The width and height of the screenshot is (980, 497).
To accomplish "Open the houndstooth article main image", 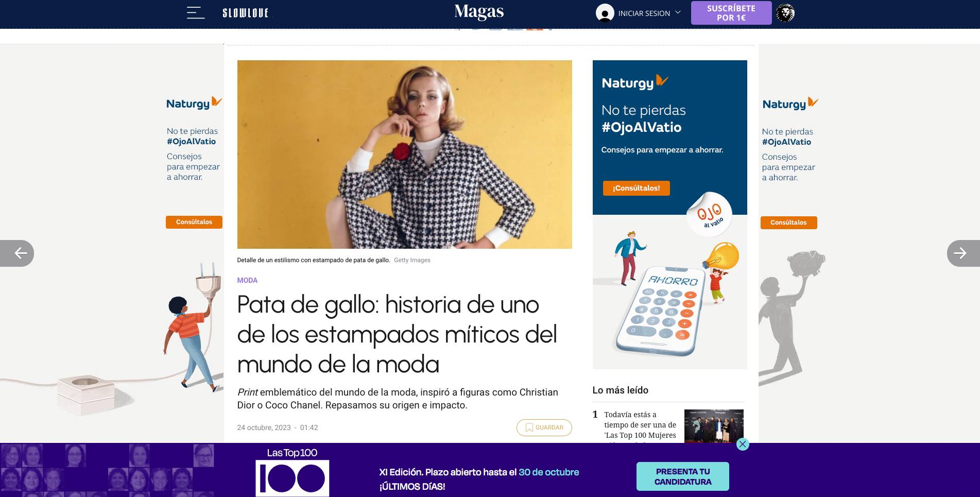I will (x=404, y=155).
